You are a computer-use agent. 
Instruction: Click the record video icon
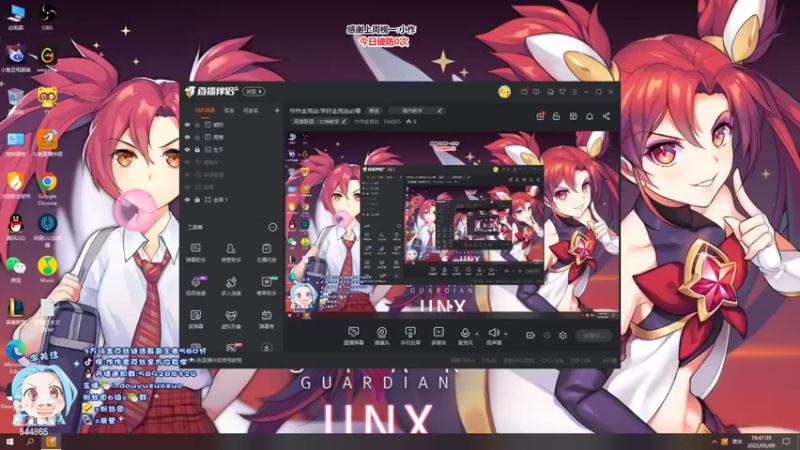531,335
